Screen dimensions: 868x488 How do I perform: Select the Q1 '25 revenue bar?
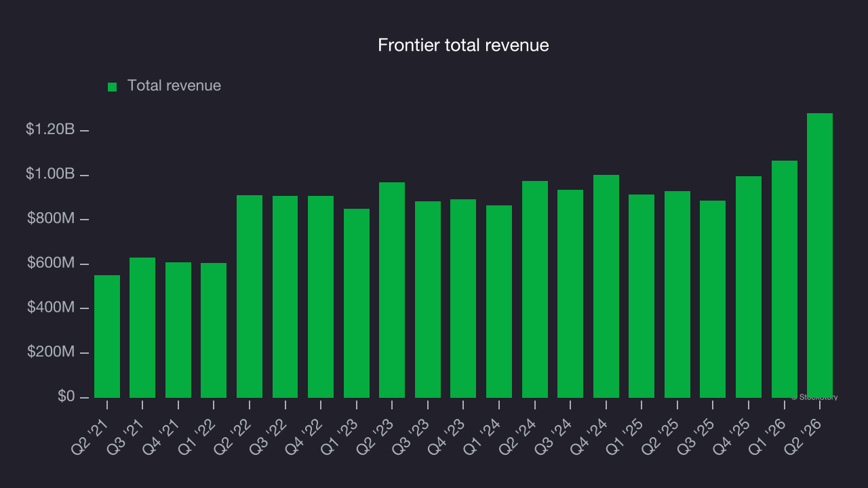pos(642,296)
